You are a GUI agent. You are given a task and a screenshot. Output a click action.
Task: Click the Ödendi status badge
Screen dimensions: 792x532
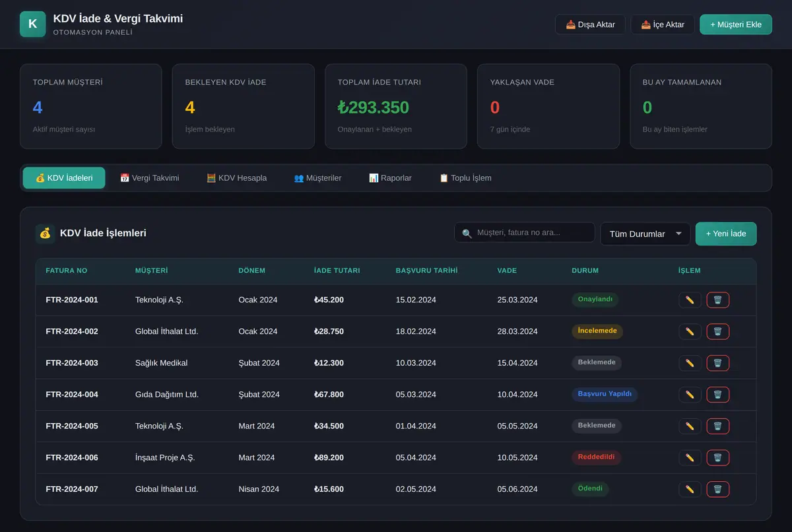coord(590,489)
